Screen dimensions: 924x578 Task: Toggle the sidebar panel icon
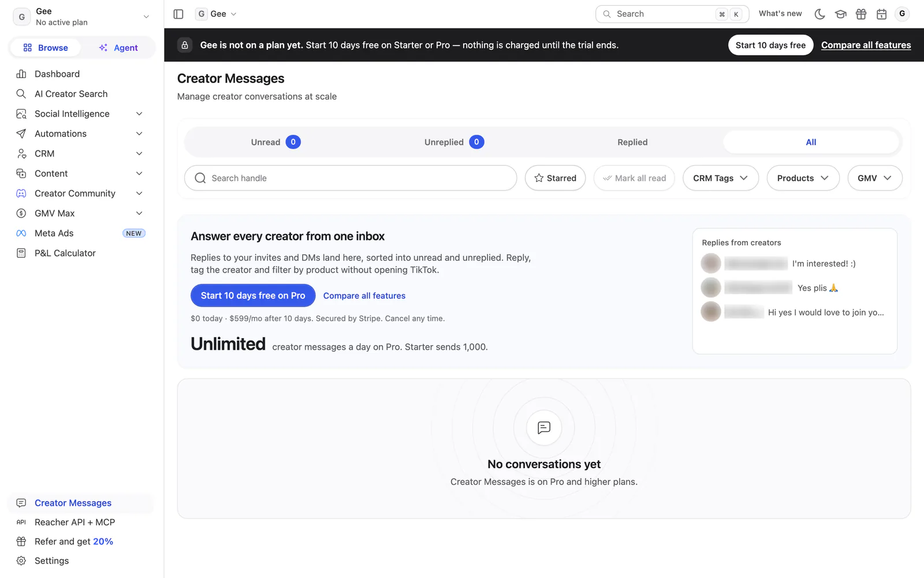point(178,14)
